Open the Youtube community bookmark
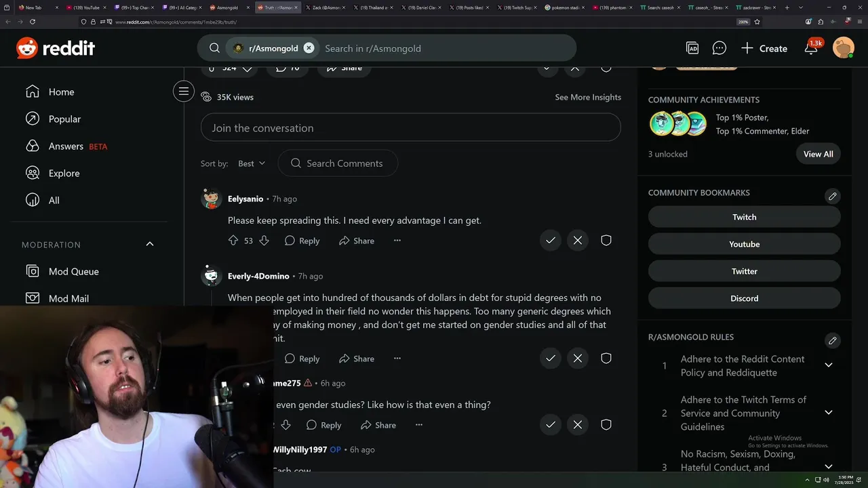The height and width of the screenshot is (488, 868). pos(744,244)
